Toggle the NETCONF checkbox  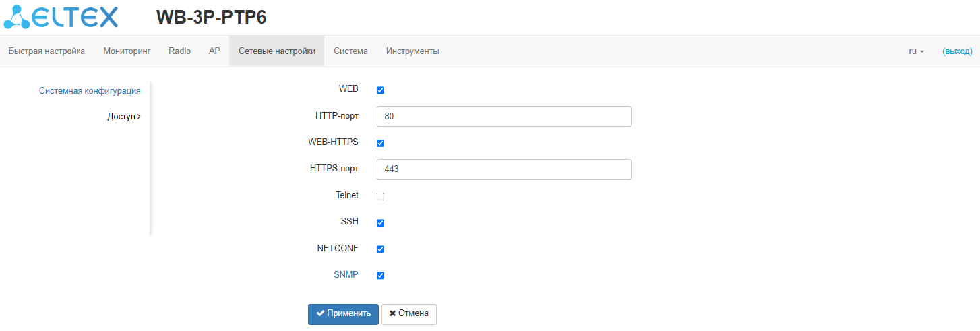click(x=380, y=249)
